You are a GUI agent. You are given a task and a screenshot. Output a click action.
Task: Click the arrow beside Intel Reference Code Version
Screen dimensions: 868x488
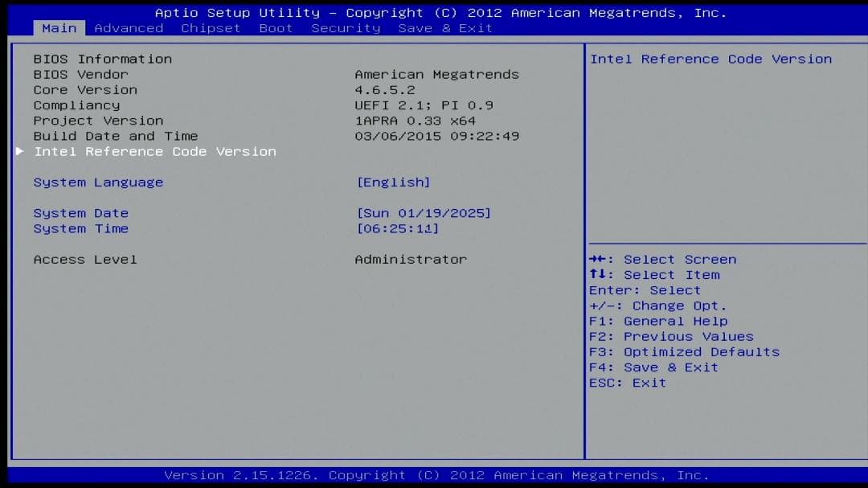[19, 151]
